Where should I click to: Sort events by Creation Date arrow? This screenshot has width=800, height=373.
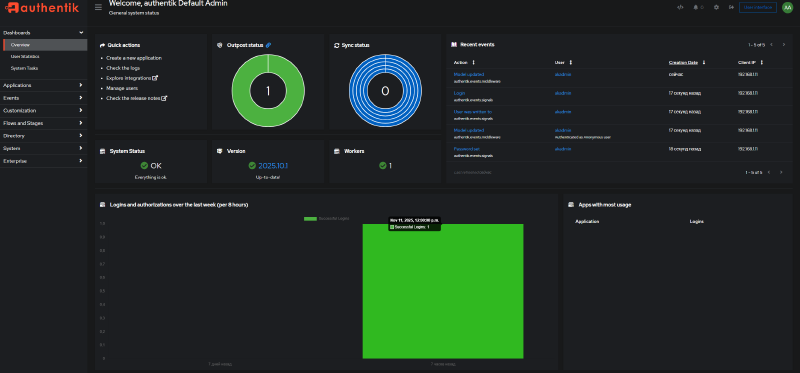[x=704, y=62]
